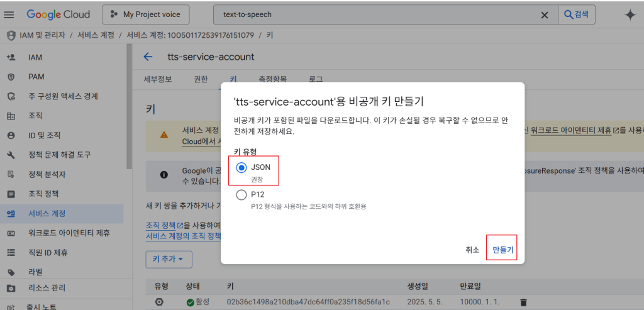
Task: Clear the search box with X icon
Action: coord(545,15)
